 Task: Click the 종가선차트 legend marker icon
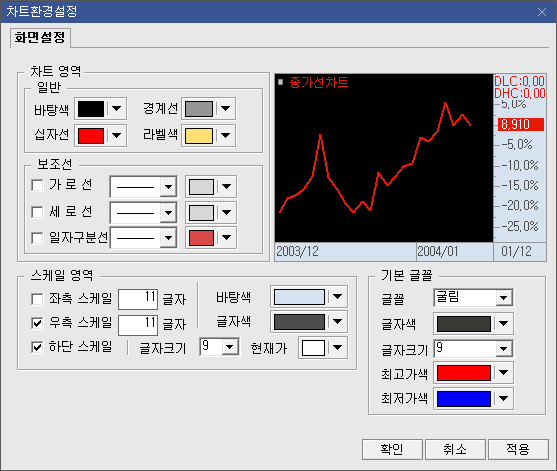click(281, 82)
